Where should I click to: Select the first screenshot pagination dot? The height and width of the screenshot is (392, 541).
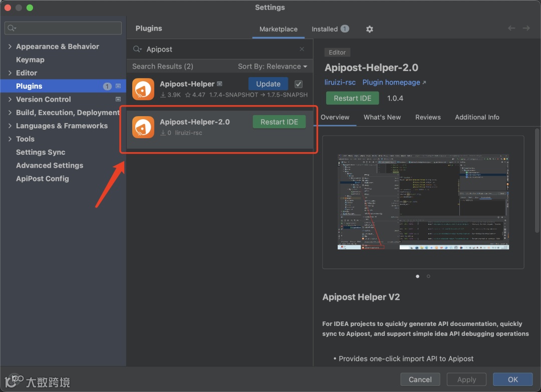(x=417, y=276)
